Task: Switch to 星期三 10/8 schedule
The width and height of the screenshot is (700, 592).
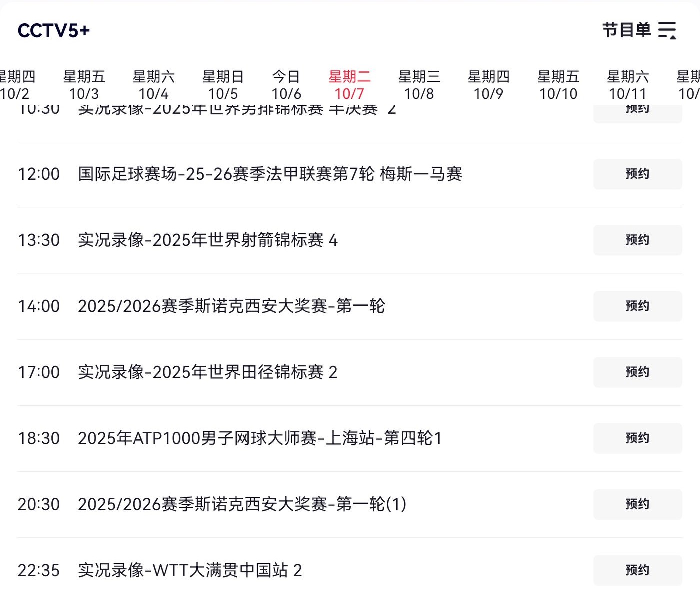Action: pyautogui.click(x=419, y=85)
